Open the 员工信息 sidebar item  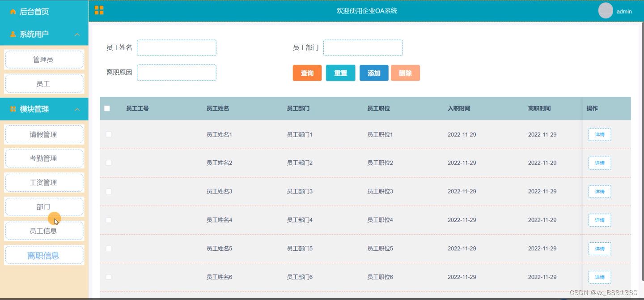click(x=44, y=231)
